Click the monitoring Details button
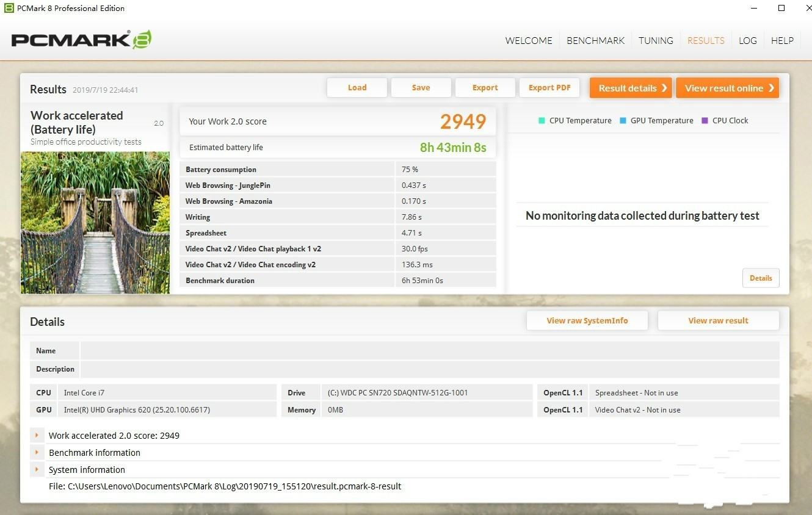The image size is (812, 515). pos(761,278)
